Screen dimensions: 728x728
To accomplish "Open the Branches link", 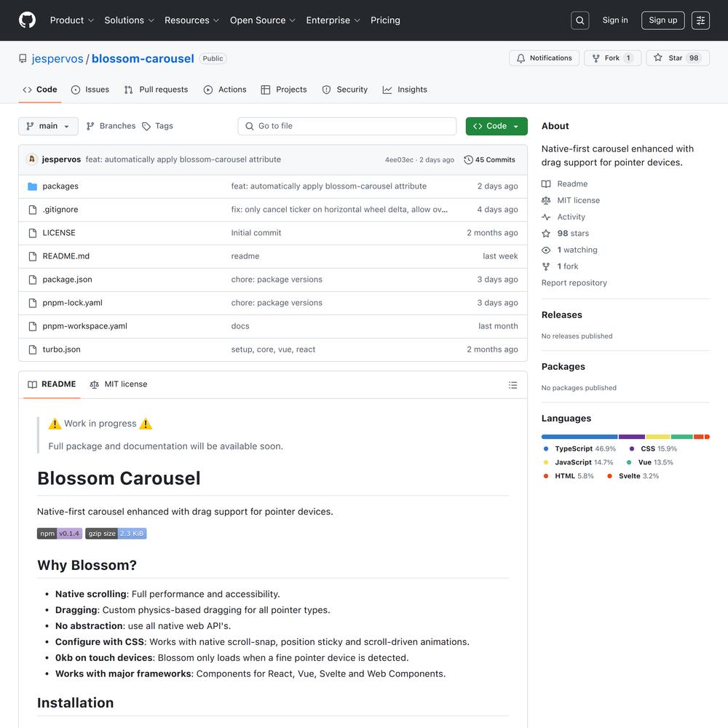I will [x=111, y=126].
